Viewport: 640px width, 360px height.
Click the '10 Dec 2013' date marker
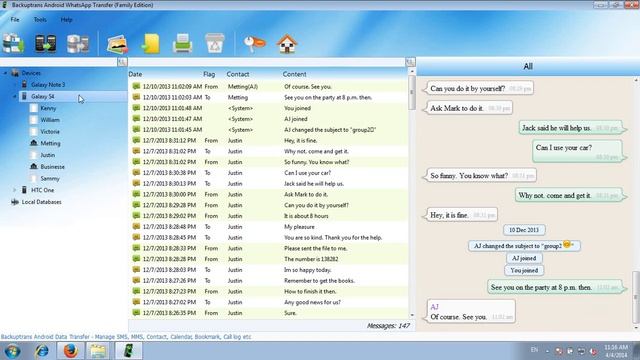pos(524,230)
